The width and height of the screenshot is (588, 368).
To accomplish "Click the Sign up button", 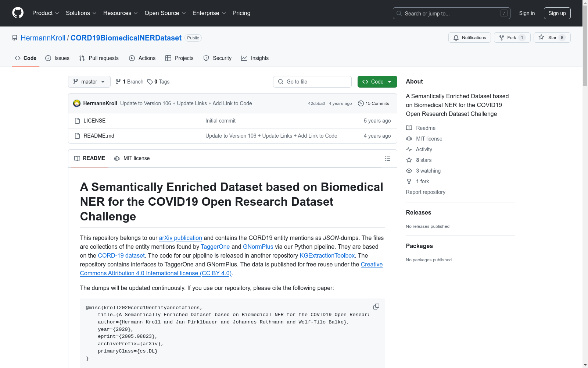I will click(557, 13).
